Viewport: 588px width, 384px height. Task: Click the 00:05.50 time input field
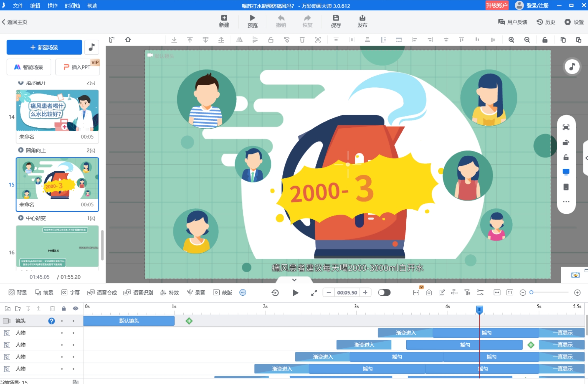click(347, 292)
